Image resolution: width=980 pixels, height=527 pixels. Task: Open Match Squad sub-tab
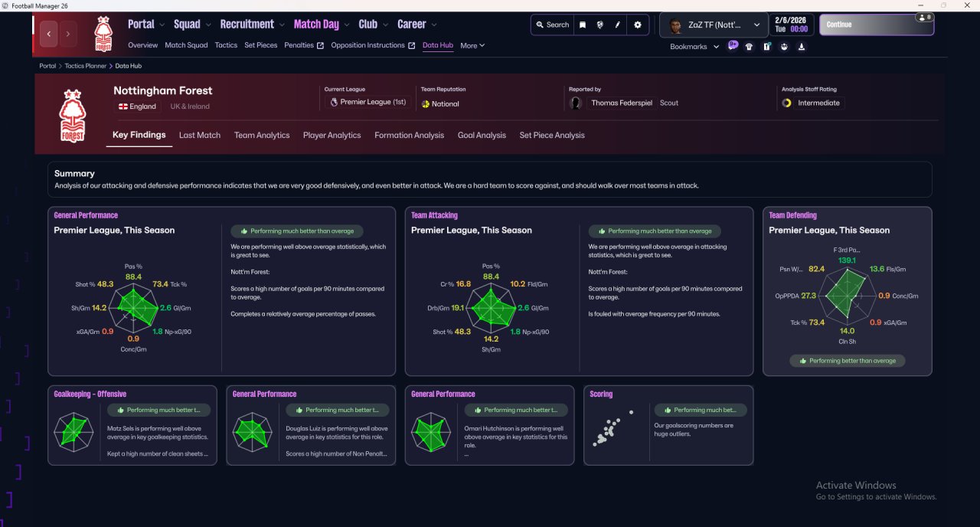186,45
